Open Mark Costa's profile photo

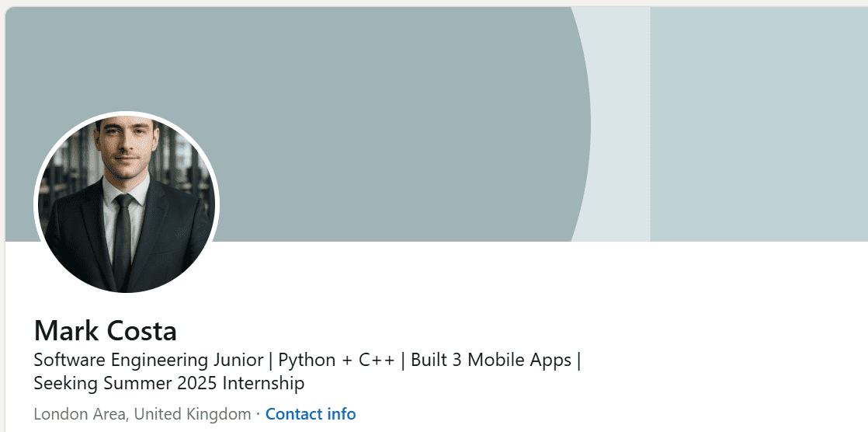click(127, 204)
